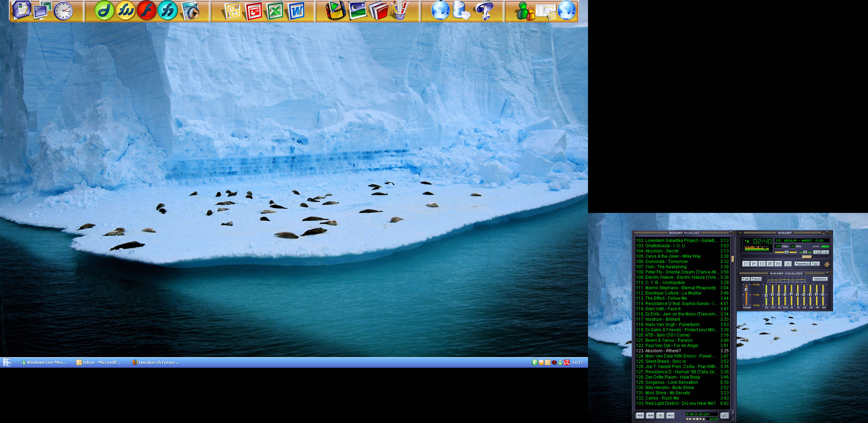The height and width of the screenshot is (423, 868).
Task: Enable equalizer AUTO mode
Action: [x=756, y=279]
